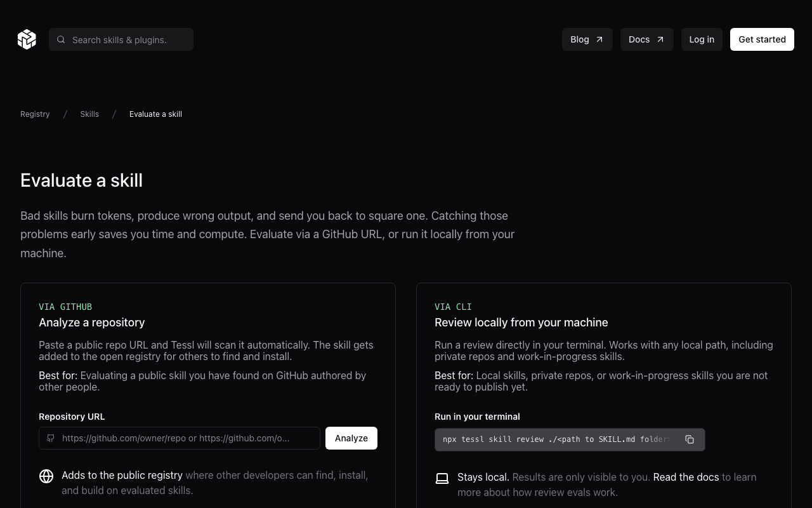
Task: Click the GitHub icon in the URL field
Action: 51,438
